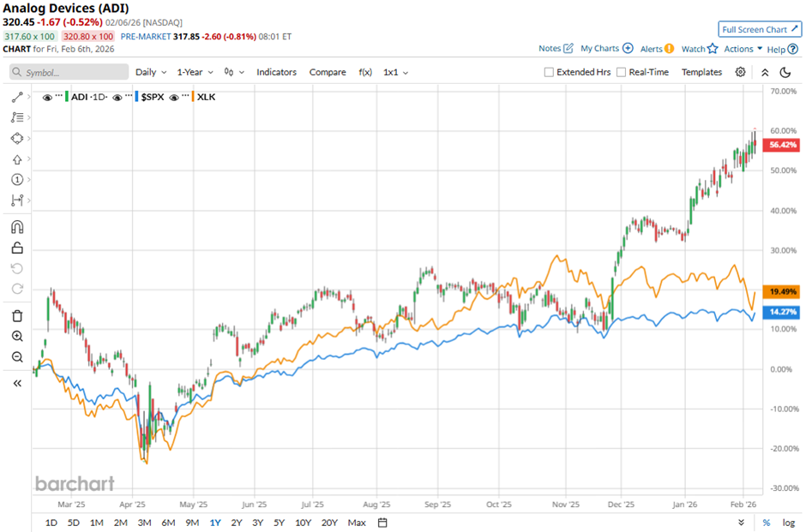This screenshot has width=806, height=532.
Task: Click the Symbol search field
Action: pyautogui.click(x=73, y=73)
